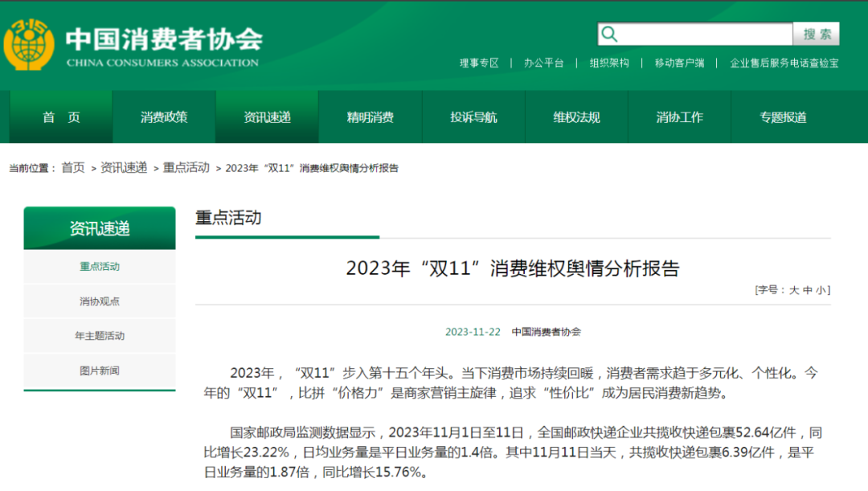Click the article title 2023年“双11”消费维权舆情分析报告
Viewport: 868px width, 491px height.
pos(513,268)
